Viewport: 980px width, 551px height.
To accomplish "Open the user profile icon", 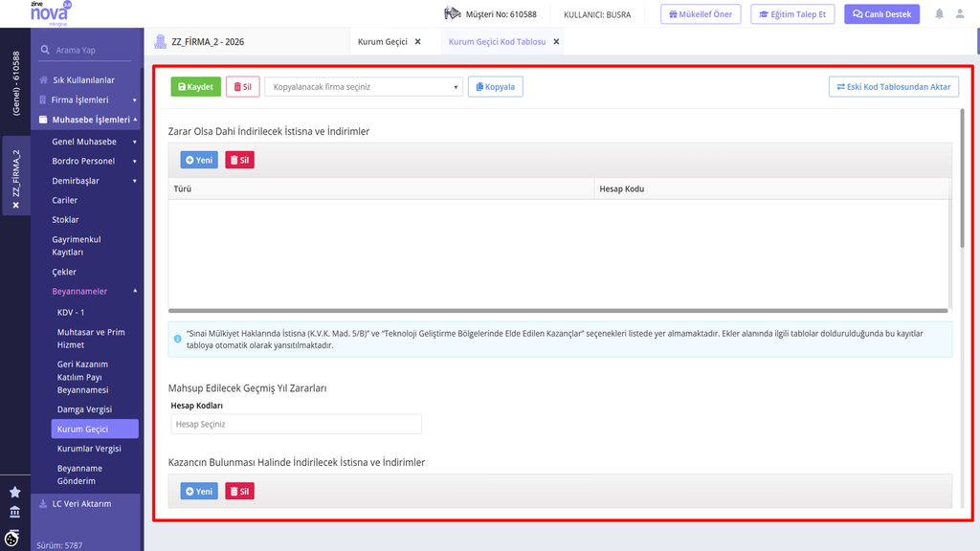I will [x=960, y=13].
